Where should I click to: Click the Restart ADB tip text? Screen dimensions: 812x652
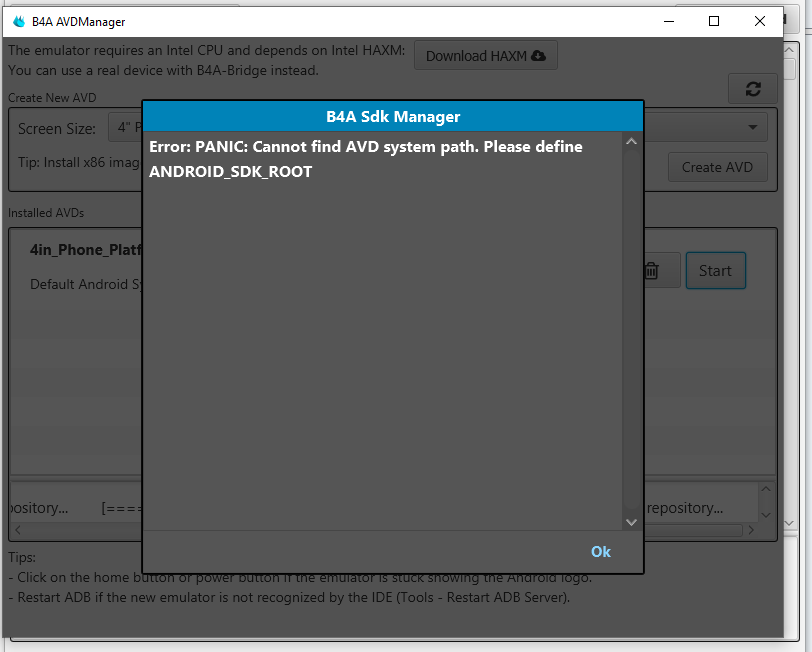pos(289,597)
